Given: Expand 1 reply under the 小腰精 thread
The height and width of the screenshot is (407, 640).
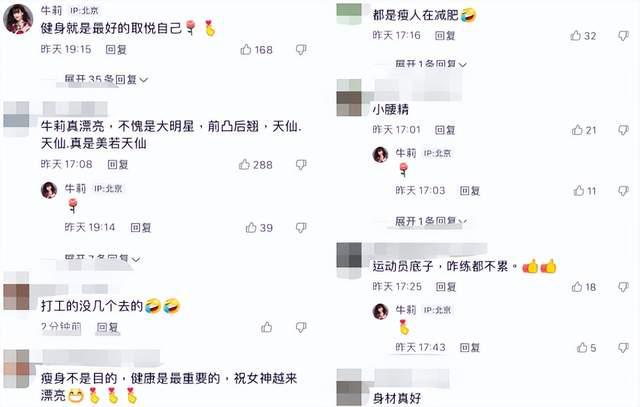Looking at the screenshot, I should coord(431,221).
